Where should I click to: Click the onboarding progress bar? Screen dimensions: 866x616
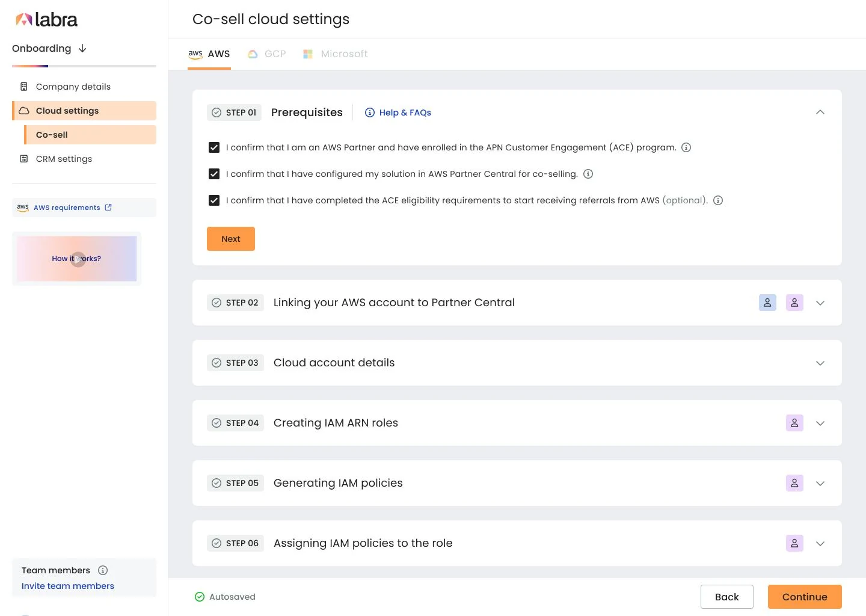tap(84, 66)
